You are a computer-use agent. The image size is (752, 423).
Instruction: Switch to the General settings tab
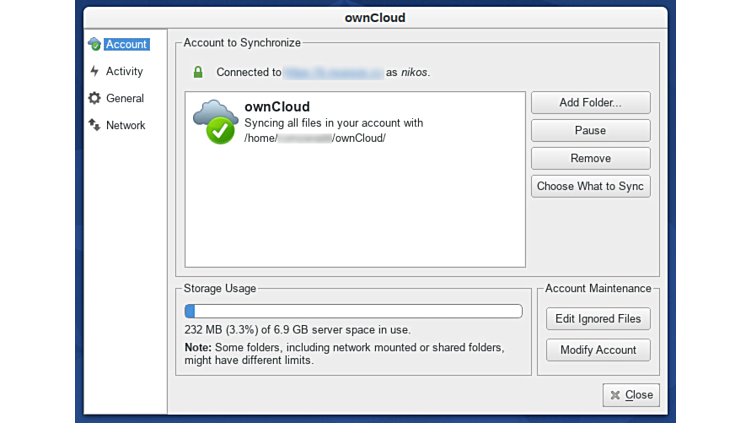tap(125, 98)
